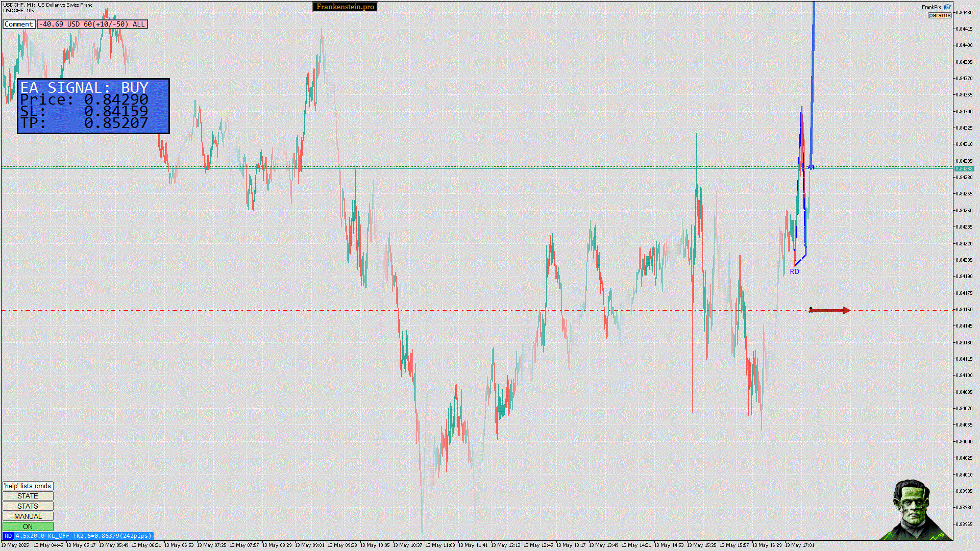Select the -40.69 USD profit label
The width and height of the screenshot is (980, 551).
point(92,24)
